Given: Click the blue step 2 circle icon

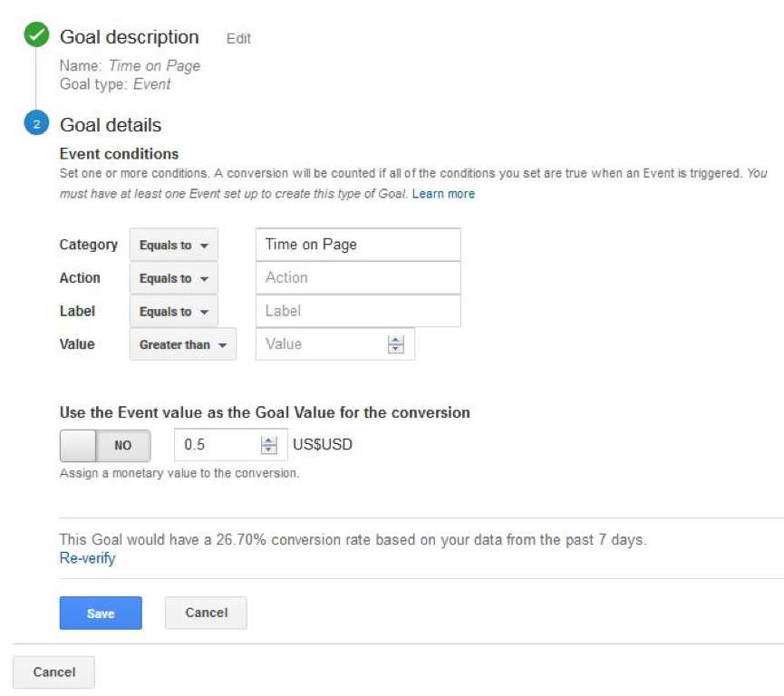Looking at the screenshot, I should click(x=36, y=125).
